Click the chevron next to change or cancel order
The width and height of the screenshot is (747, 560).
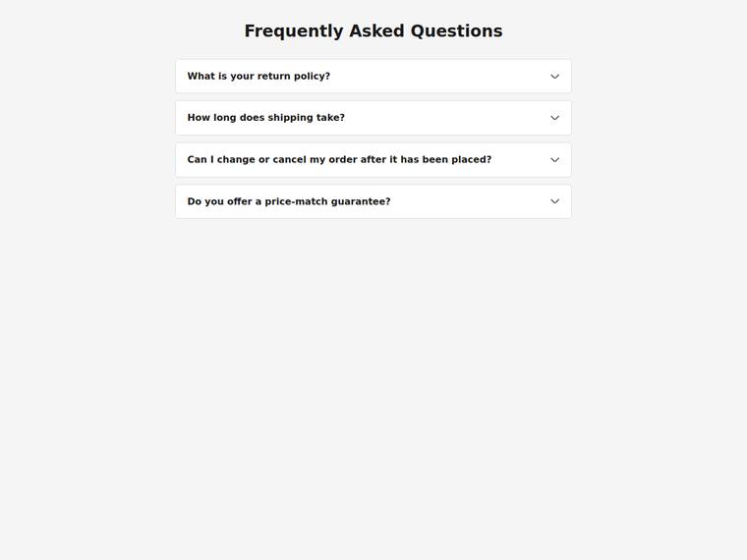click(x=554, y=159)
